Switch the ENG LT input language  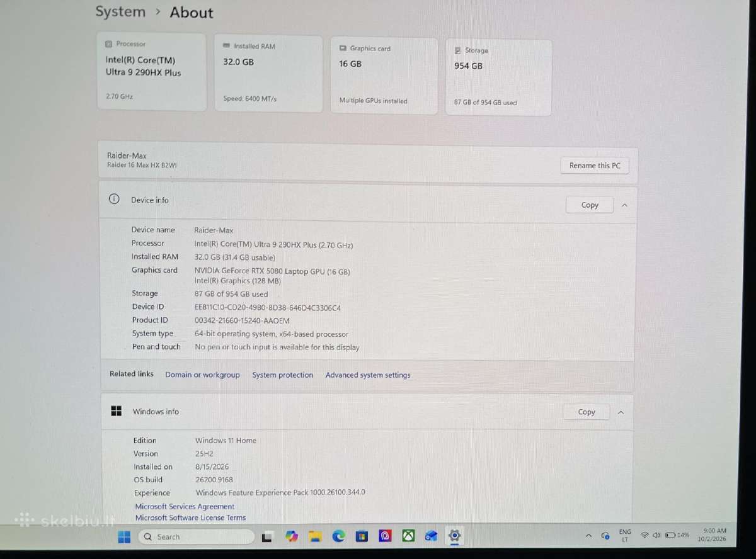[625, 536]
